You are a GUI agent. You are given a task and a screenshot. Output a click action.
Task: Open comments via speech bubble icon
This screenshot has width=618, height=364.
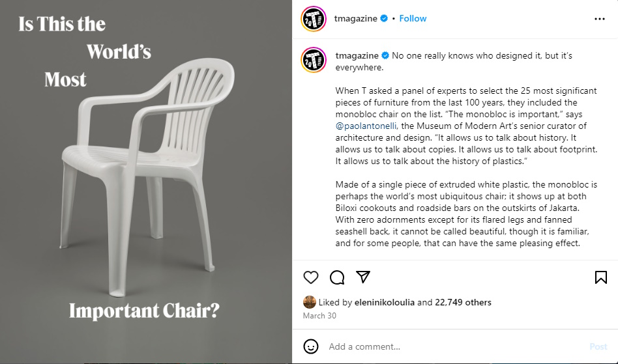337,277
